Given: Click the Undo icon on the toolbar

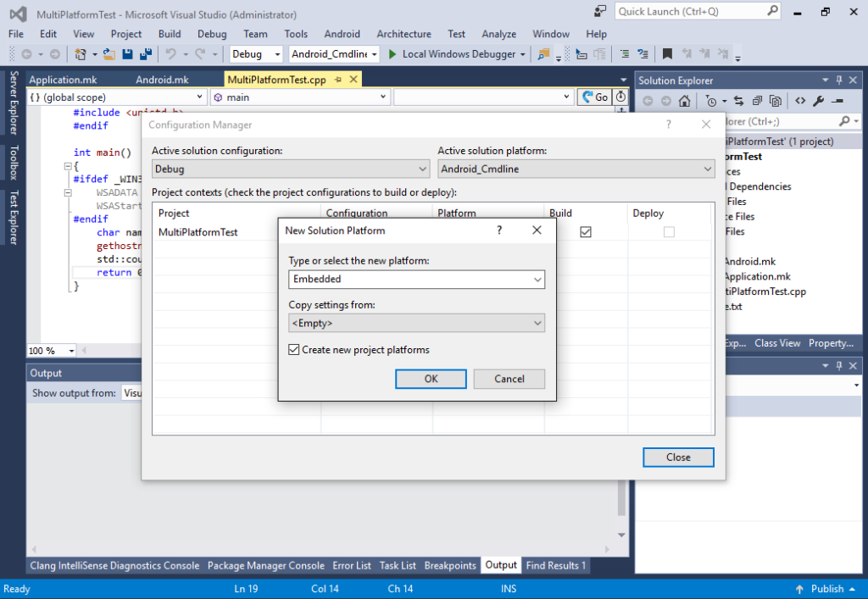Looking at the screenshot, I should [x=174, y=53].
